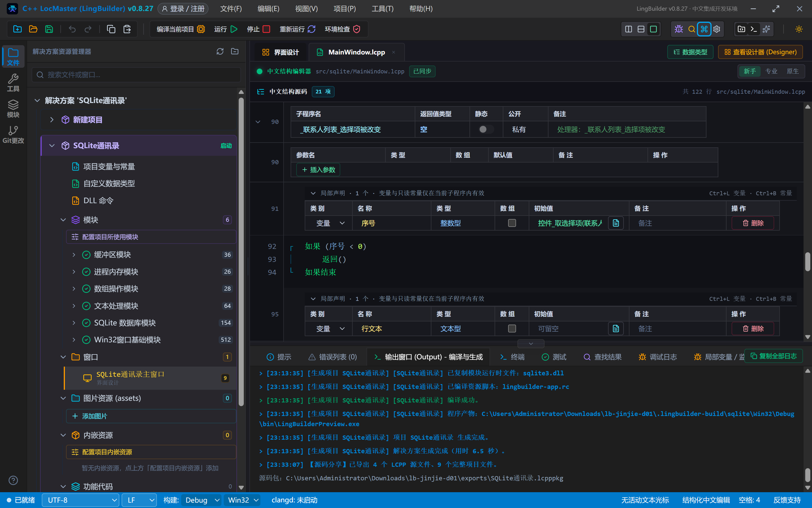Click the magnifier search icon top right

tap(692, 29)
